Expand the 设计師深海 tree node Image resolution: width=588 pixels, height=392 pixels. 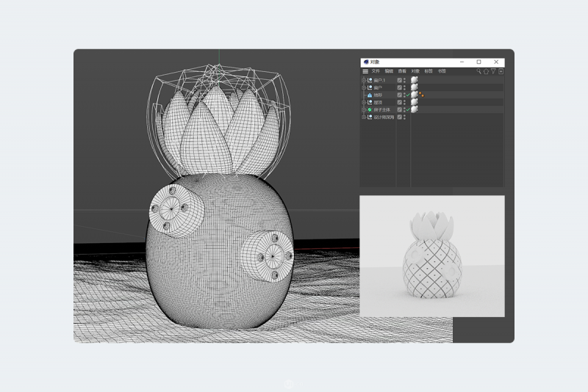tap(363, 117)
